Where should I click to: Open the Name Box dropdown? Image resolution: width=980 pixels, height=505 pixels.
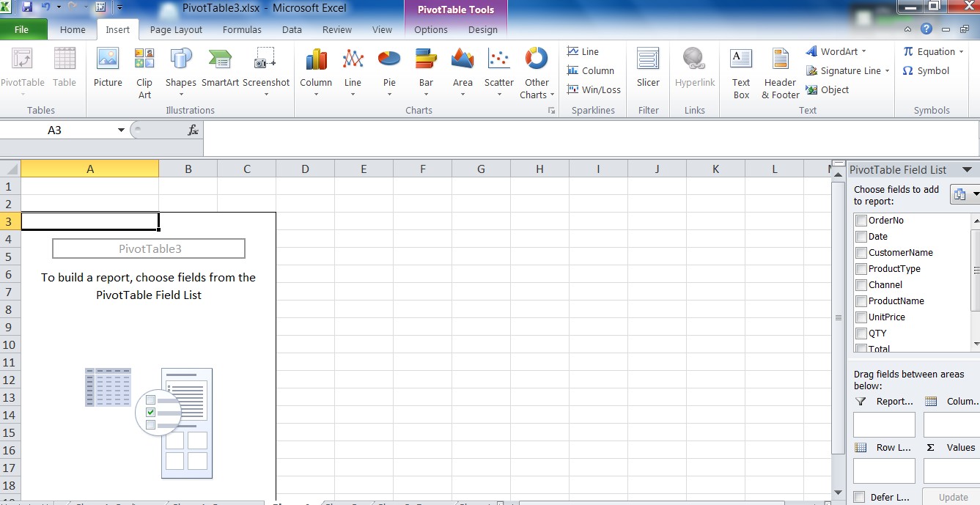click(120, 128)
